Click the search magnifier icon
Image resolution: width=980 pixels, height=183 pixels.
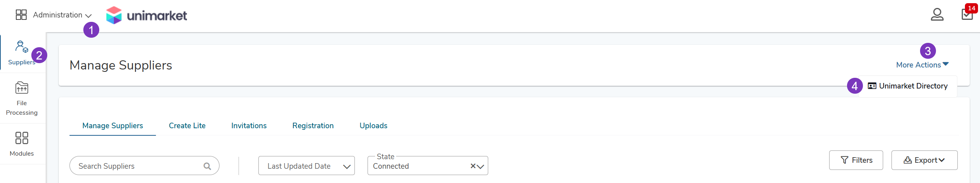tap(207, 166)
